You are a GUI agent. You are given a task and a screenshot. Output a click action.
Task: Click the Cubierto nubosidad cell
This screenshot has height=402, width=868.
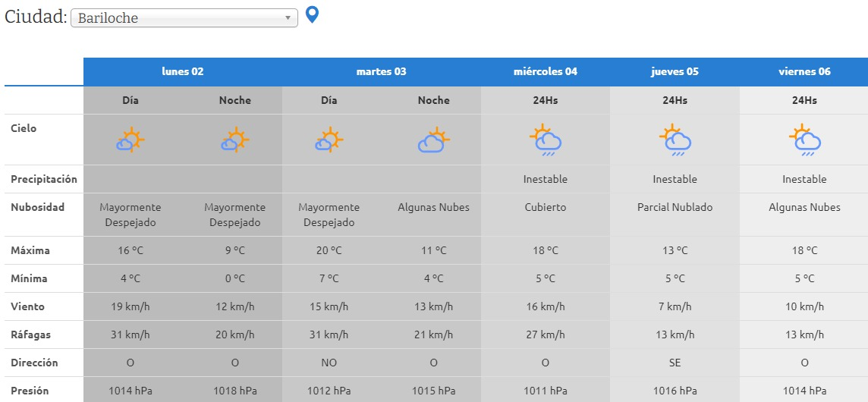click(546, 207)
